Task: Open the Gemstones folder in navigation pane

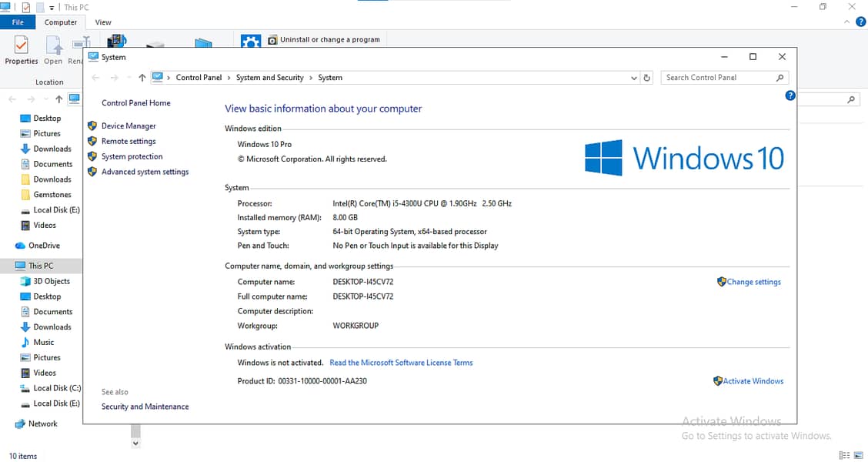Action: point(52,195)
